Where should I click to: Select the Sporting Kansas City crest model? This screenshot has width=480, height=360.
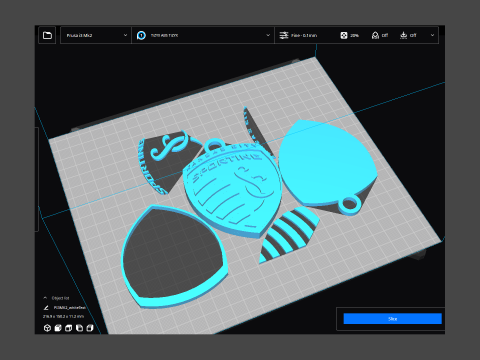click(x=233, y=190)
